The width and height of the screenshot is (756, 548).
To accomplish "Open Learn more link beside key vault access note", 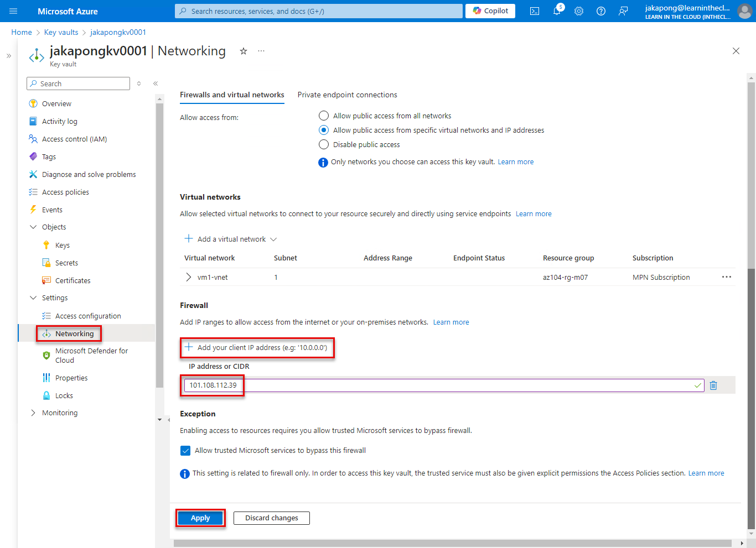I will coord(516,162).
